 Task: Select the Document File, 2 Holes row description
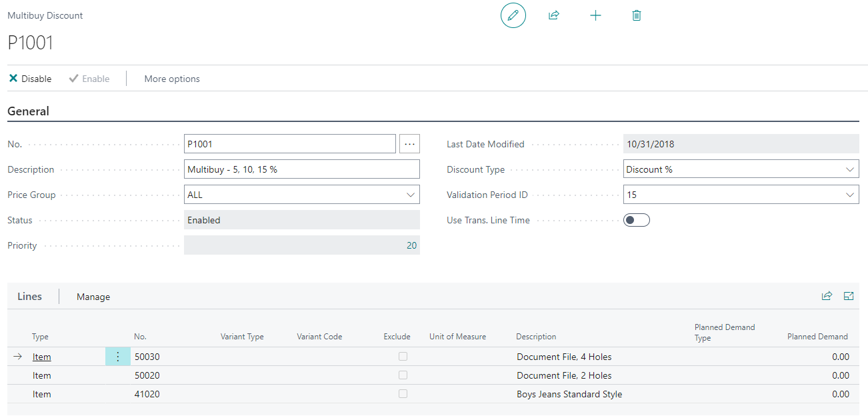click(564, 375)
